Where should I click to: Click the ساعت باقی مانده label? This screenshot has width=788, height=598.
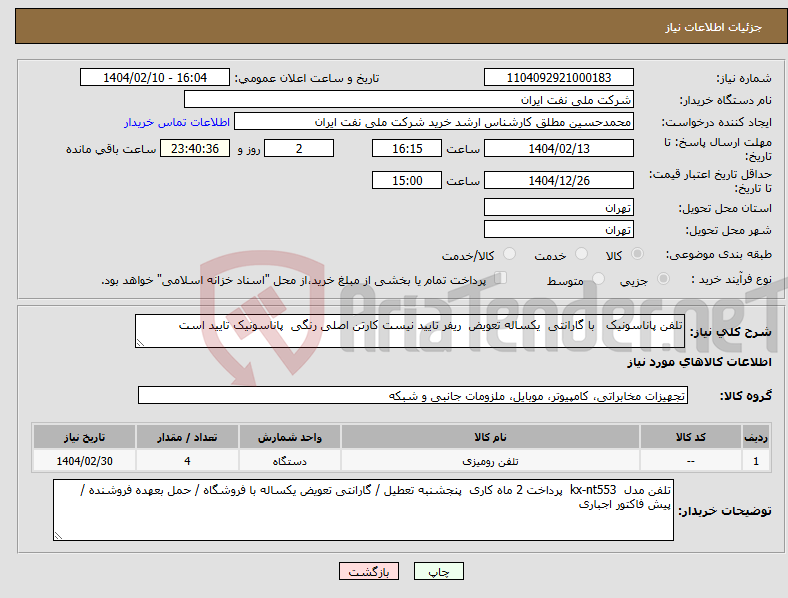(x=111, y=149)
